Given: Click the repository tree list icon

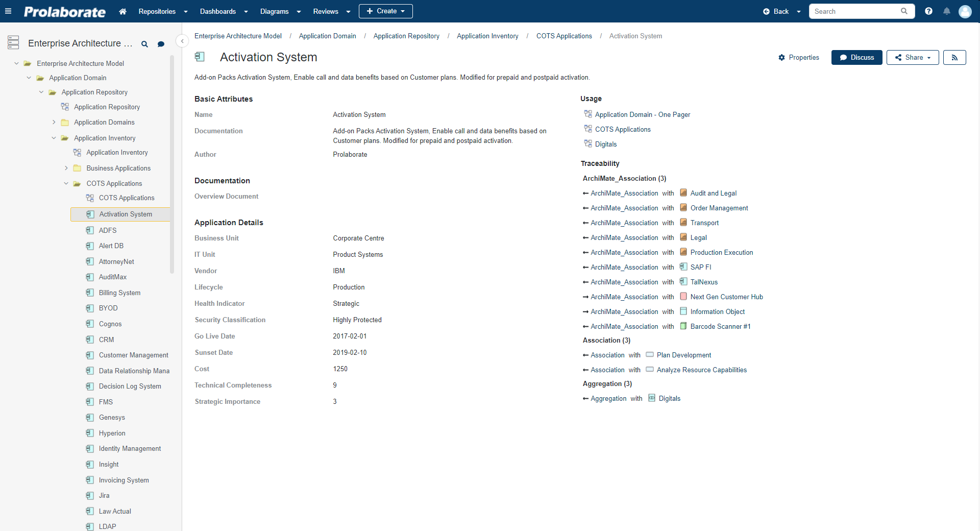Looking at the screenshot, I should (13, 42).
